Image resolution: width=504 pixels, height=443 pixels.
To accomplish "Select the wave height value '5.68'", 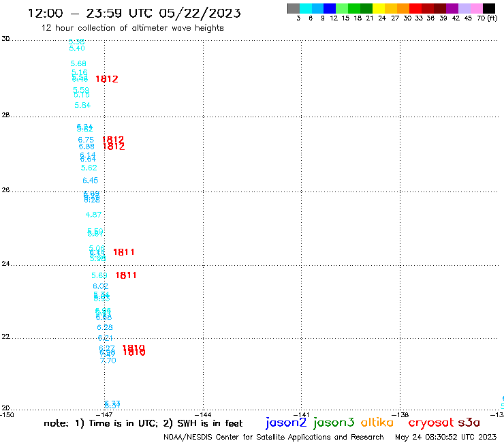I will click(78, 63).
